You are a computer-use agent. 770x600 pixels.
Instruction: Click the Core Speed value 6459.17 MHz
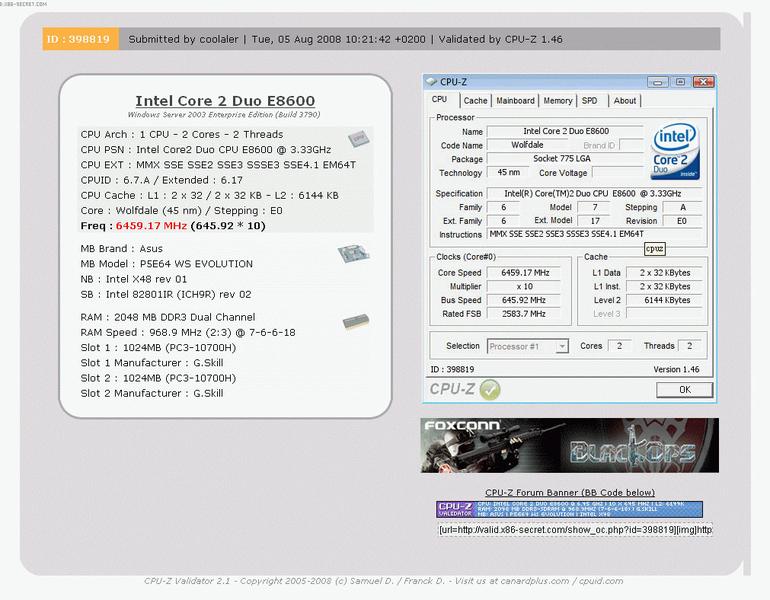coord(525,273)
